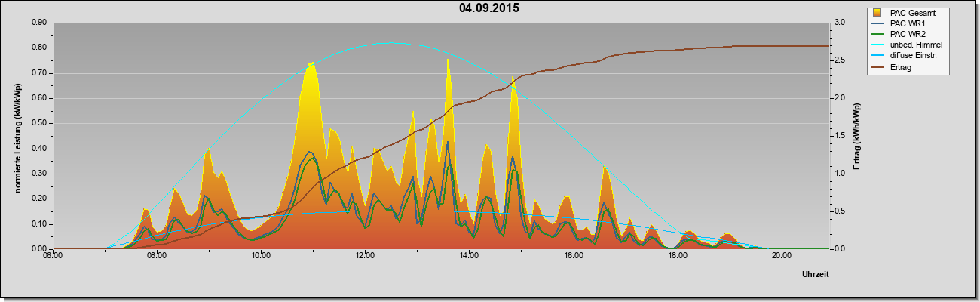Image resolution: width=980 pixels, height=302 pixels.
Task: Click the 0.80 left axis value
Action: point(40,48)
